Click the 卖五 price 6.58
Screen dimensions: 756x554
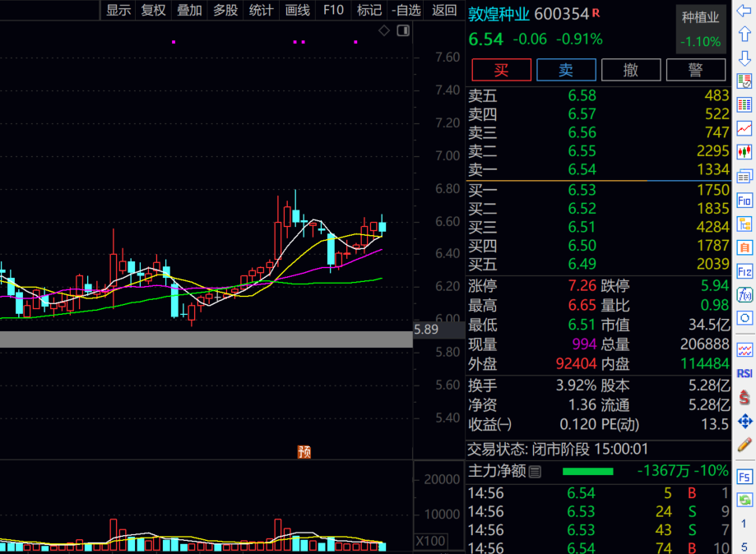(582, 95)
